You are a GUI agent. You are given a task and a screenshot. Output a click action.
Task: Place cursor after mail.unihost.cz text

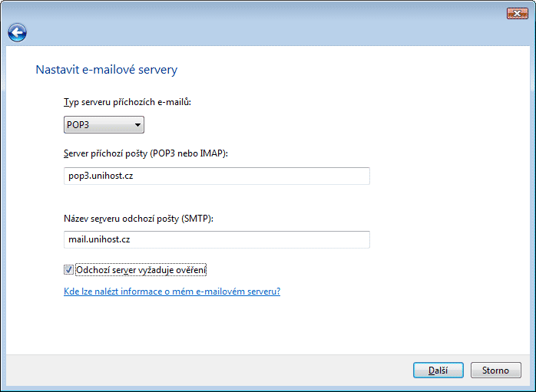pyautogui.click(x=131, y=239)
